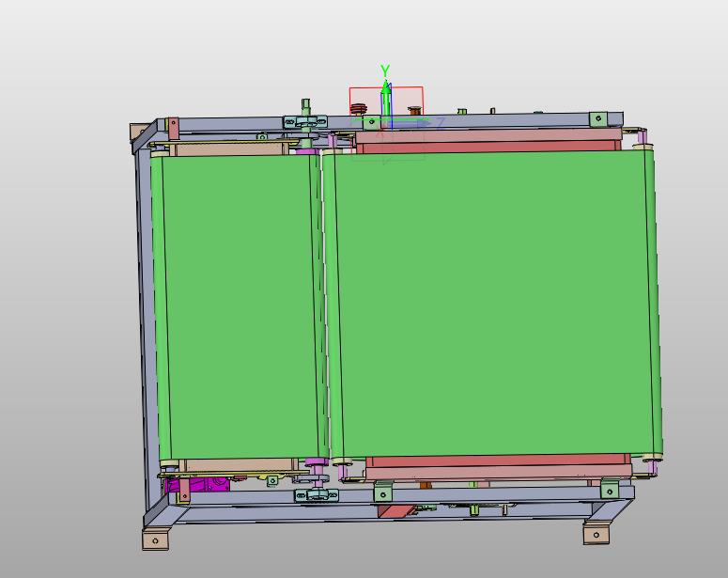
Task: Select the dark red spring-like part inside the triad square
Action: [358, 109]
